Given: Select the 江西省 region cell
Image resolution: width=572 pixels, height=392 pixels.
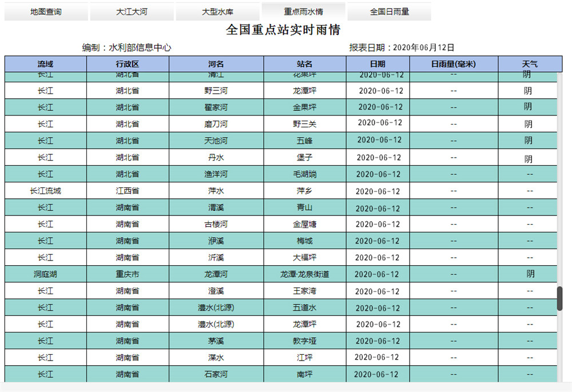Looking at the screenshot, I should click(x=128, y=191).
